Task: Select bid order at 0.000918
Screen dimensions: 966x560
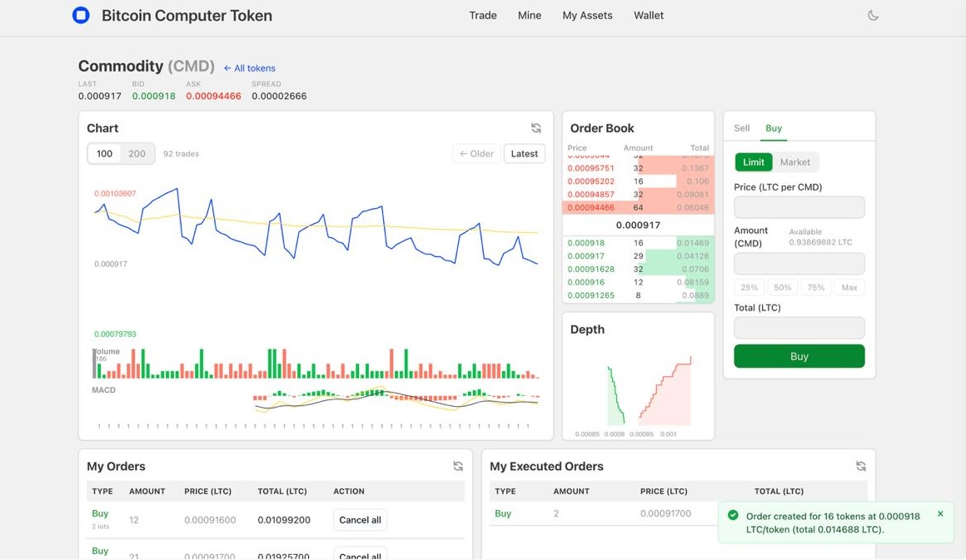Action: tap(638, 243)
